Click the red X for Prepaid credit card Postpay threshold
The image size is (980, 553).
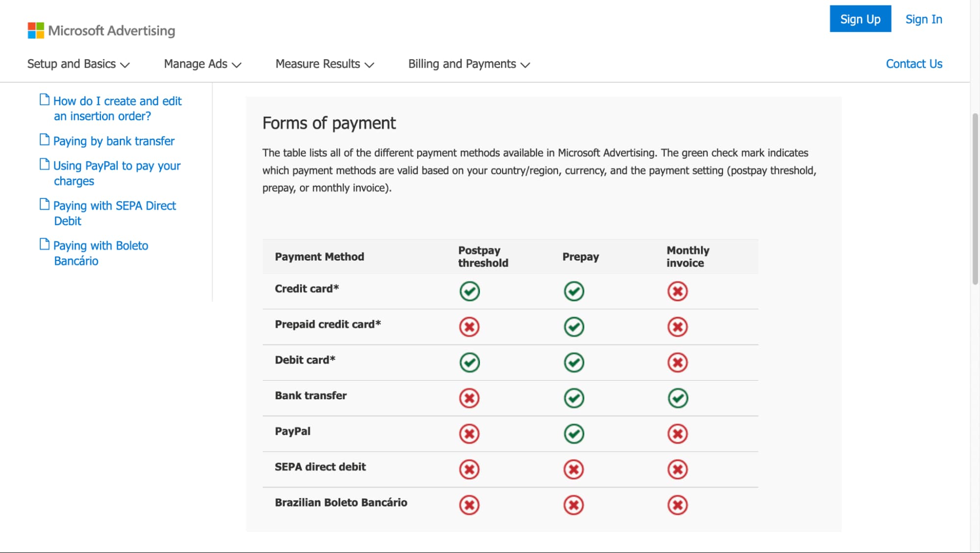click(470, 327)
